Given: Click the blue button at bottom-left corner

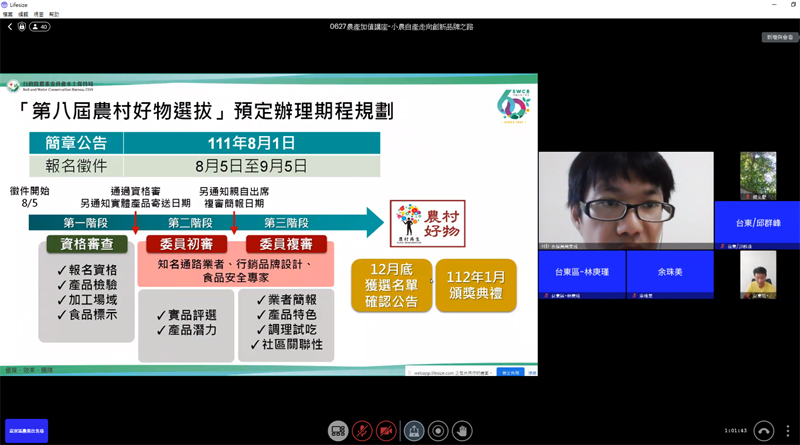Looking at the screenshot, I should pyautogui.click(x=26, y=431).
